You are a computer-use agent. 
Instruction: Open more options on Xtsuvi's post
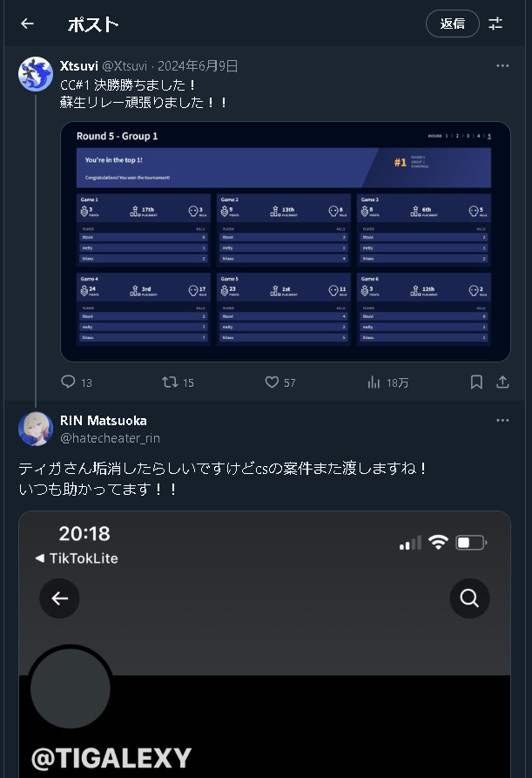tap(502, 66)
